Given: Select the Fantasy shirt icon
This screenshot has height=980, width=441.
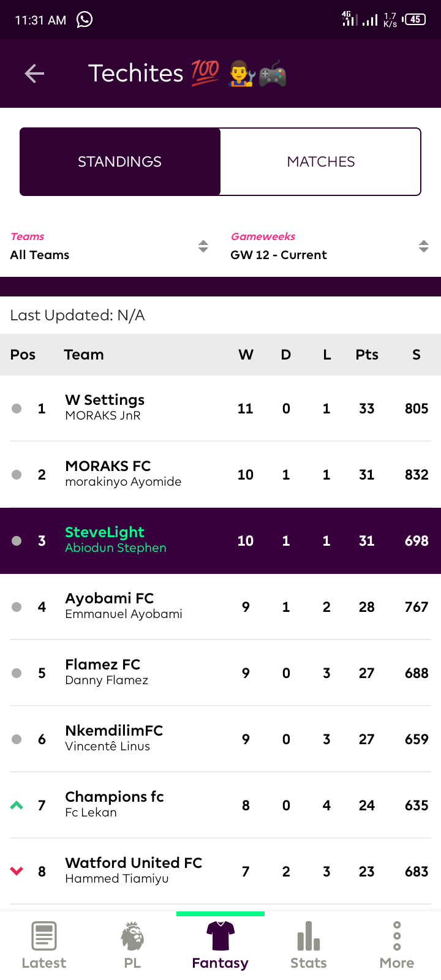Looking at the screenshot, I should (x=221, y=936).
